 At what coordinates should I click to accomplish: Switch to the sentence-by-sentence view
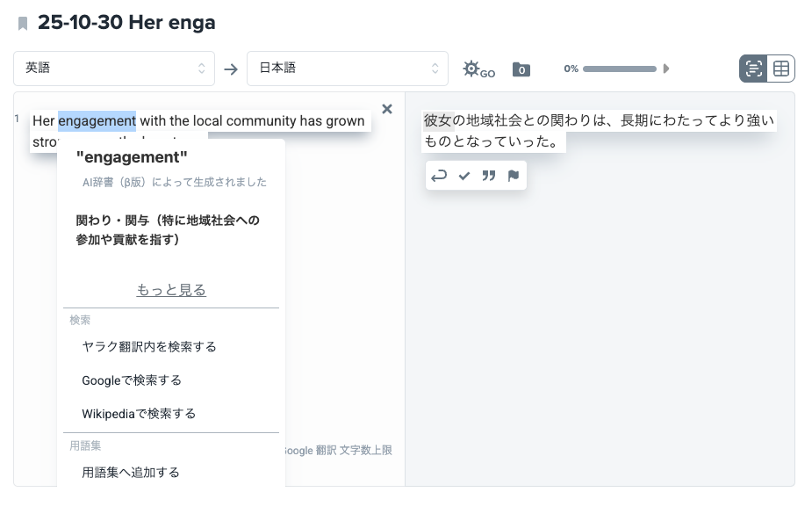pos(753,69)
